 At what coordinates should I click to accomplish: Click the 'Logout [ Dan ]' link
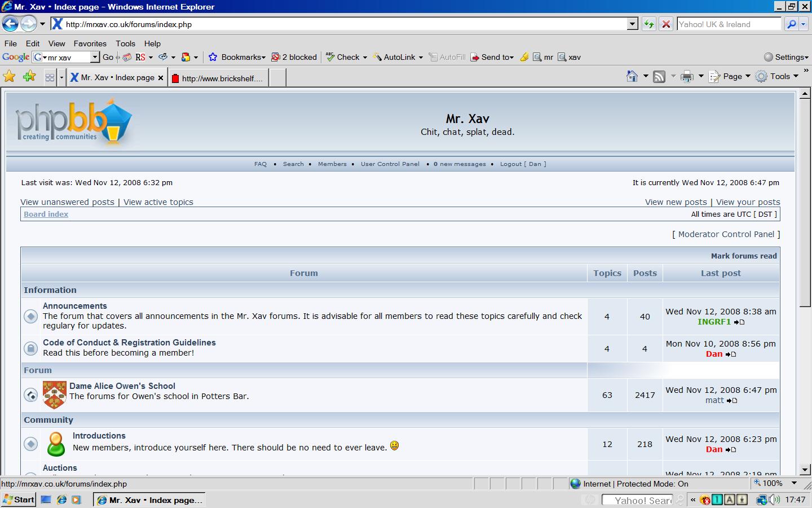pos(523,164)
